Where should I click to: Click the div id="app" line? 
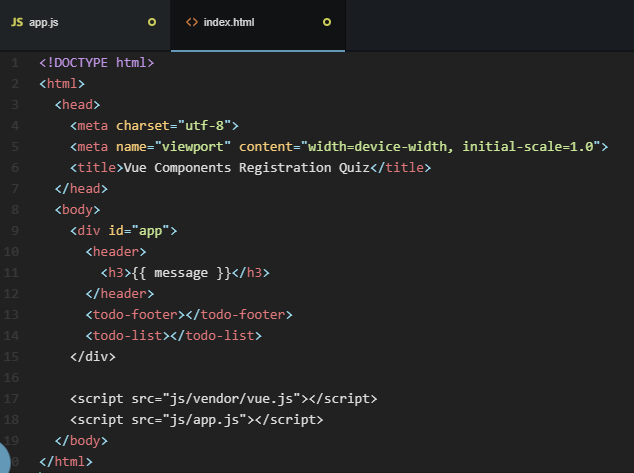click(124, 231)
